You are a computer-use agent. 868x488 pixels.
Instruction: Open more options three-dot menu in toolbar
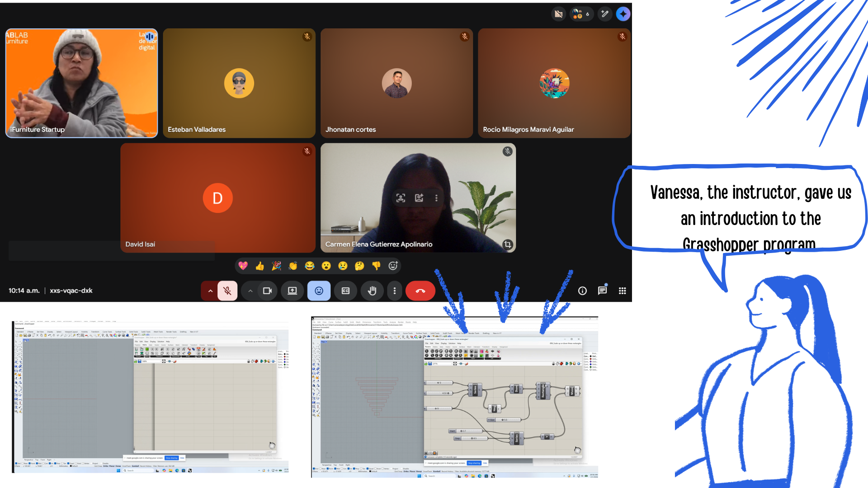pyautogui.click(x=395, y=291)
